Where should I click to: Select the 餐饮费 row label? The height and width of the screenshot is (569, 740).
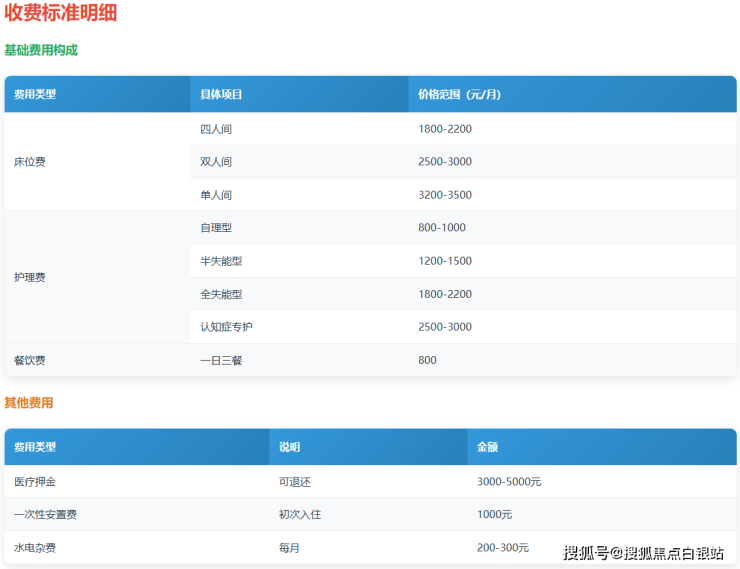pyautogui.click(x=29, y=360)
